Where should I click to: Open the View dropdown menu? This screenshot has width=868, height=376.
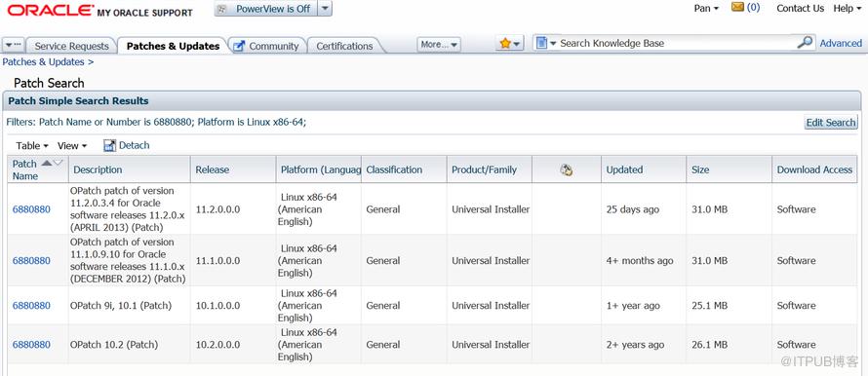click(72, 146)
